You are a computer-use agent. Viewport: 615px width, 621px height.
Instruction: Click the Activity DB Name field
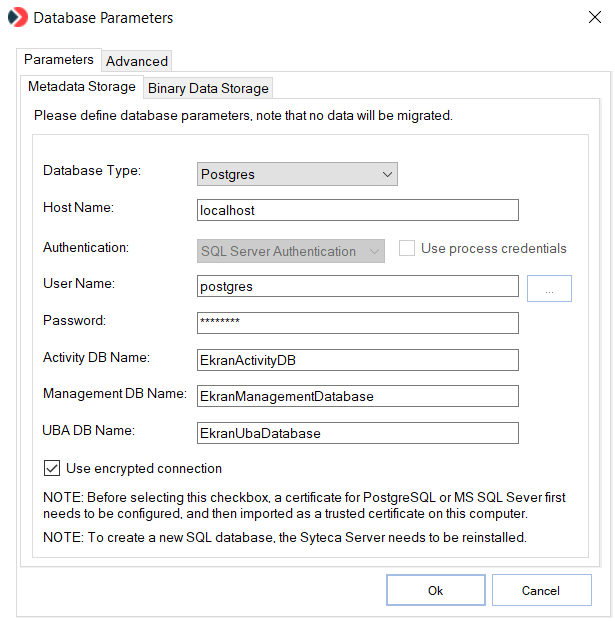click(358, 360)
